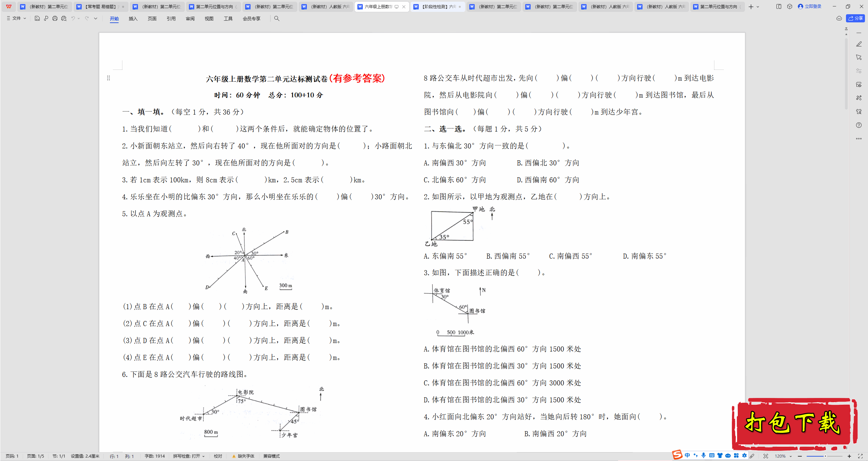This screenshot has height=461, width=868.
Task: Open the 引用 ribbon tab
Action: point(171,19)
